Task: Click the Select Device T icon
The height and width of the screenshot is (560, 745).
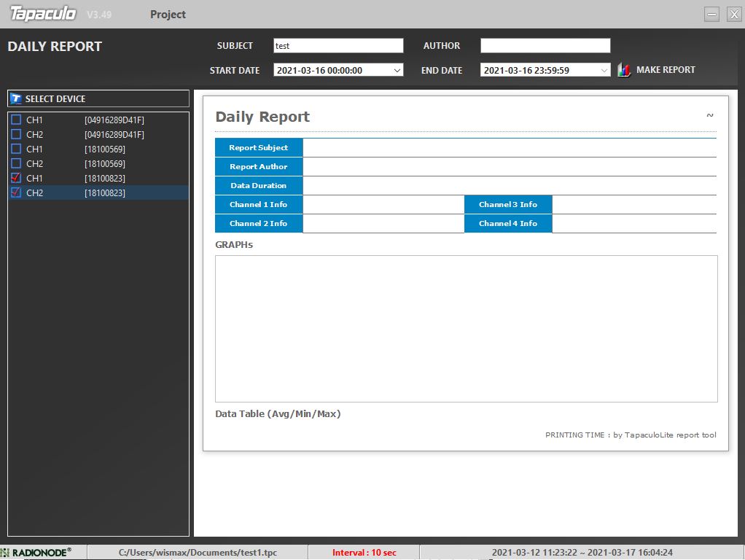Action: [x=16, y=98]
